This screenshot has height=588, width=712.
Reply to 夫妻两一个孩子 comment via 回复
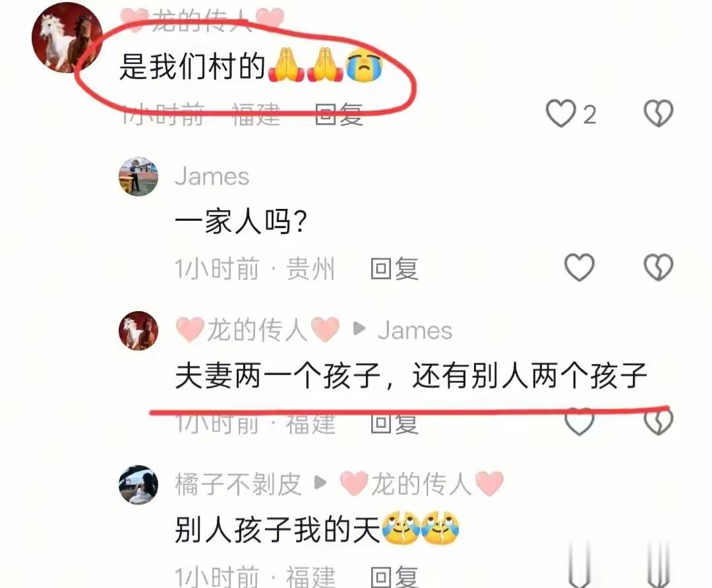click(394, 423)
